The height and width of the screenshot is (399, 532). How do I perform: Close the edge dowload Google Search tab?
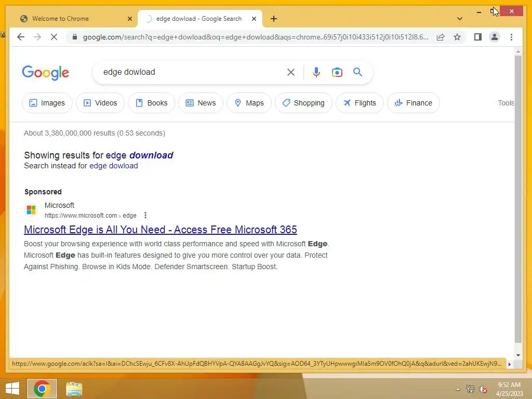(x=254, y=19)
